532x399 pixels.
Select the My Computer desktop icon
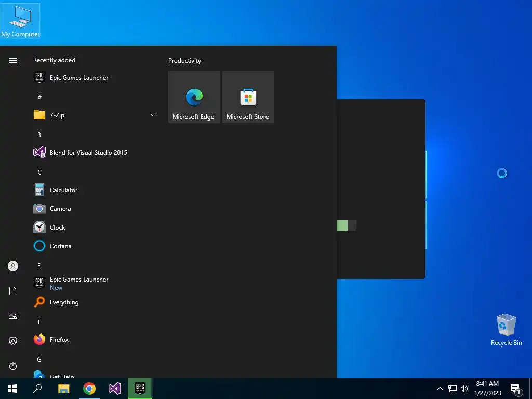click(x=20, y=20)
